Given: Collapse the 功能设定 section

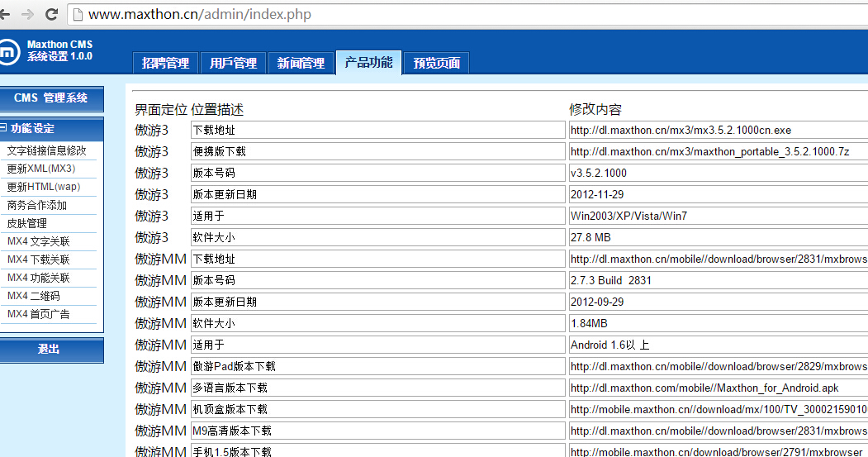Looking at the screenshot, I should point(3,128).
